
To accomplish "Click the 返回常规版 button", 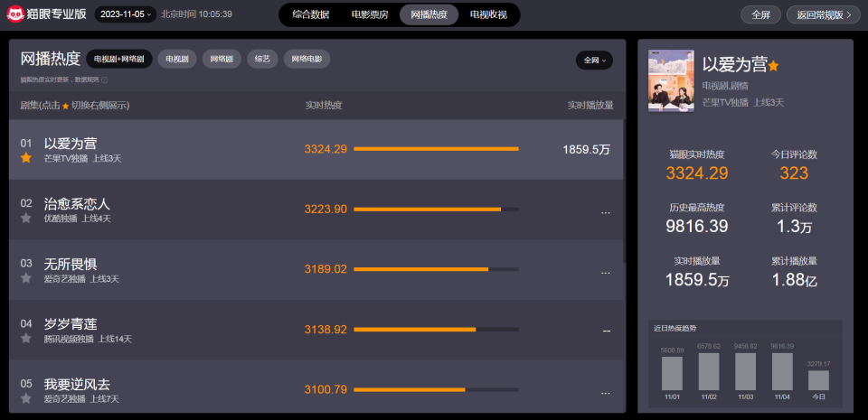I will click(x=823, y=15).
